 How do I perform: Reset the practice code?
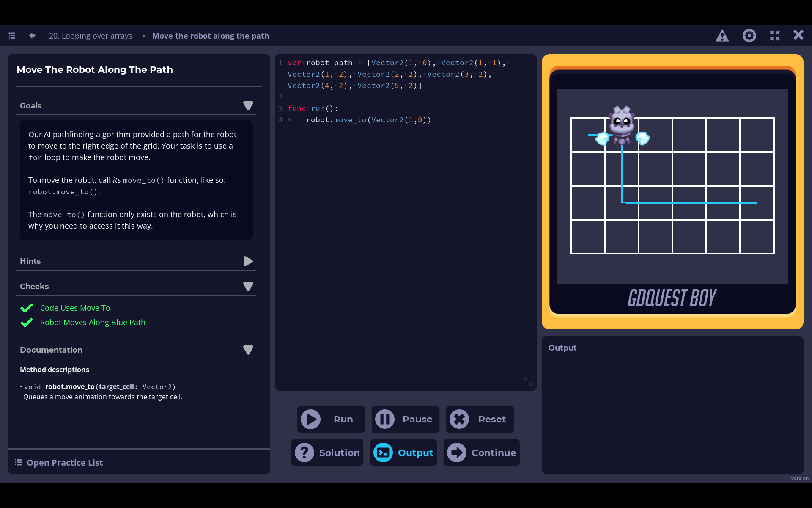point(480,419)
